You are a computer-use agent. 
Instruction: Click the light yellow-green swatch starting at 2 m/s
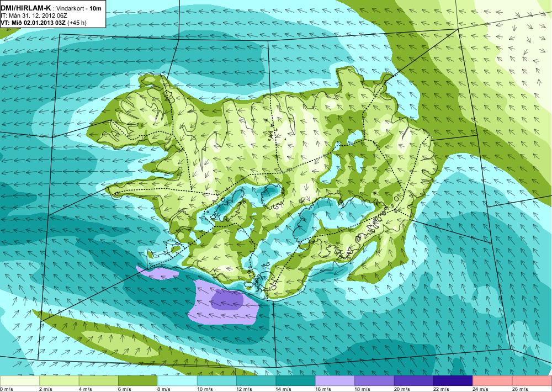point(59,381)
